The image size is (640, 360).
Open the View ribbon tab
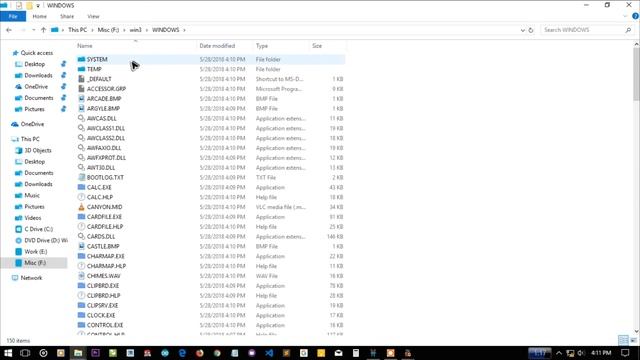click(x=93, y=16)
